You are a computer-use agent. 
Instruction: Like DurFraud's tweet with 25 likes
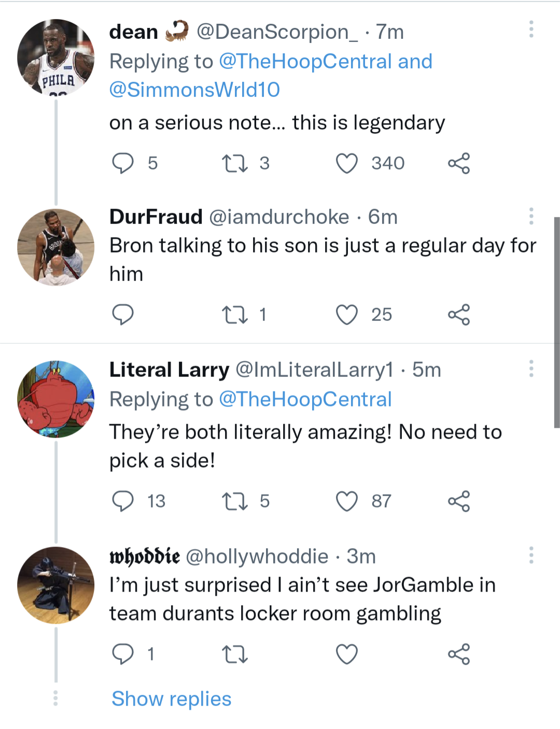346,315
